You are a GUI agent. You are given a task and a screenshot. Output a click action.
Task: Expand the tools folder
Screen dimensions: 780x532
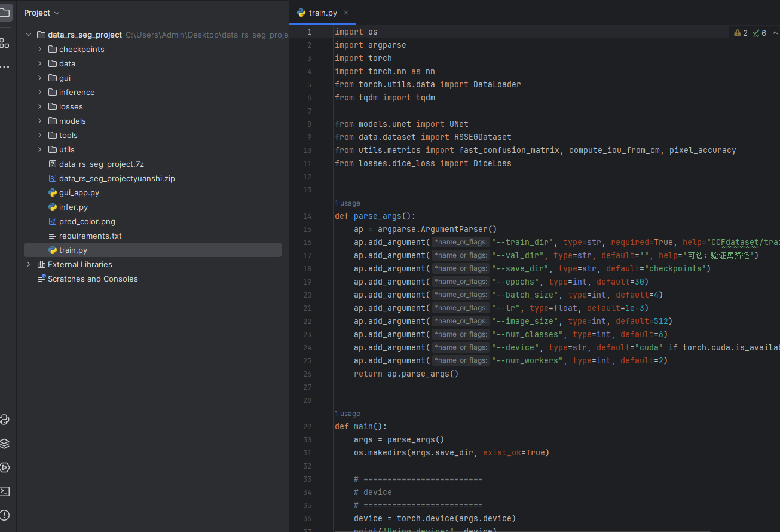[40, 136]
